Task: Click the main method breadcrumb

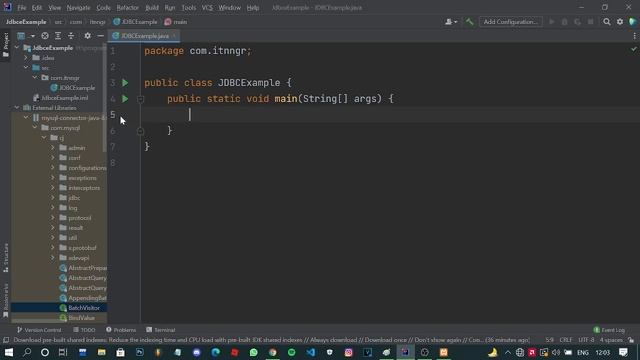Action: pyautogui.click(x=176, y=22)
